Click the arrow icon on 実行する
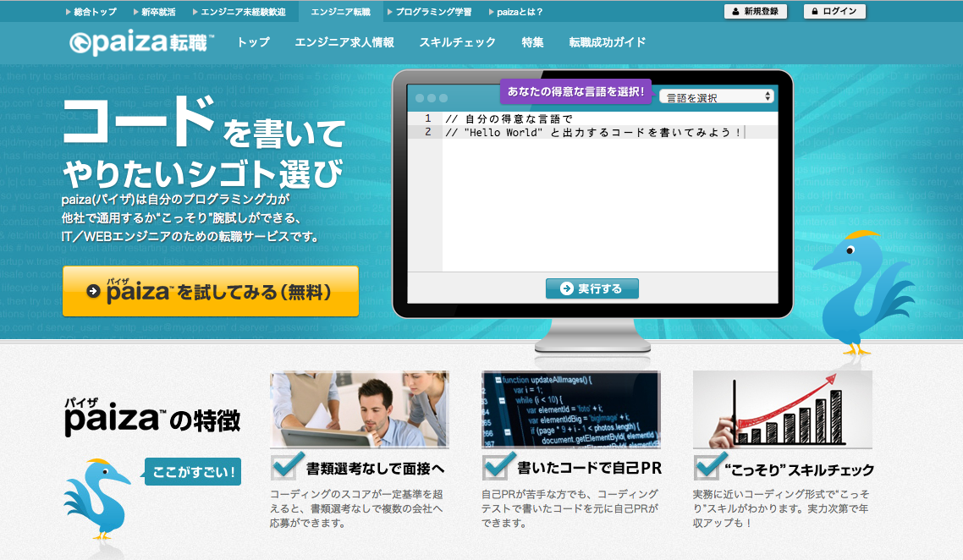 (x=567, y=288)
